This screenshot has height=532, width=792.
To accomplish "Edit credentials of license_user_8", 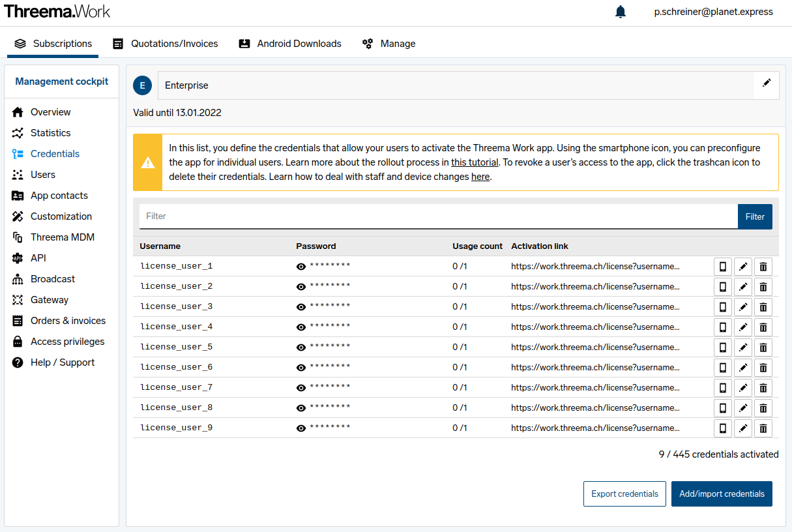I will tap(742, 407).
